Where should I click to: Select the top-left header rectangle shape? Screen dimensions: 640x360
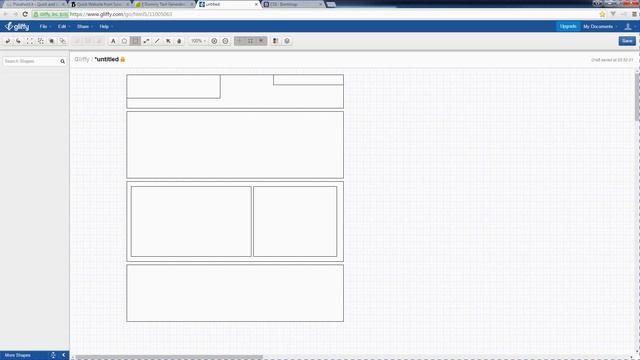click(173, 86)
